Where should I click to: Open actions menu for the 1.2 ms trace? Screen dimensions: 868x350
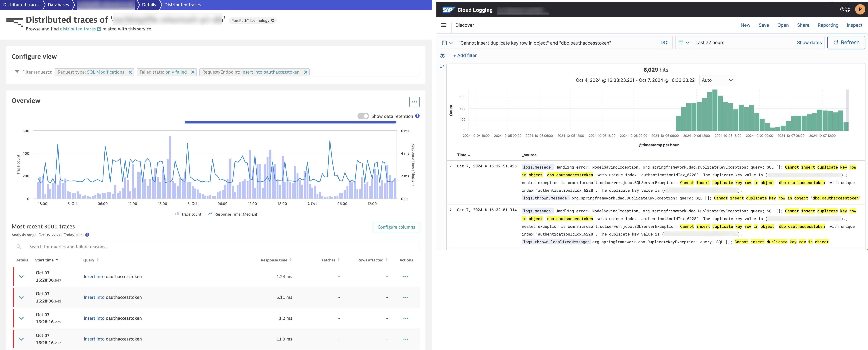tap(406, 318)
